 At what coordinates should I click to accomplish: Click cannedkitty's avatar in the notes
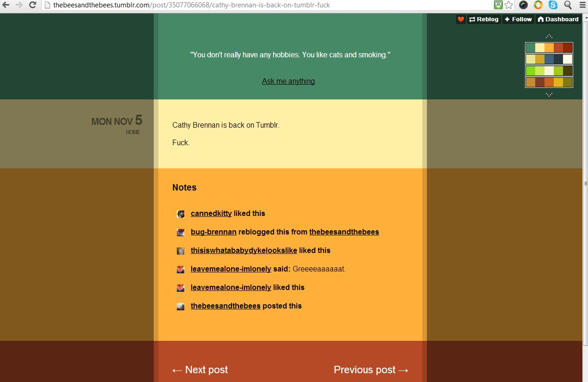tap(181, 214)
